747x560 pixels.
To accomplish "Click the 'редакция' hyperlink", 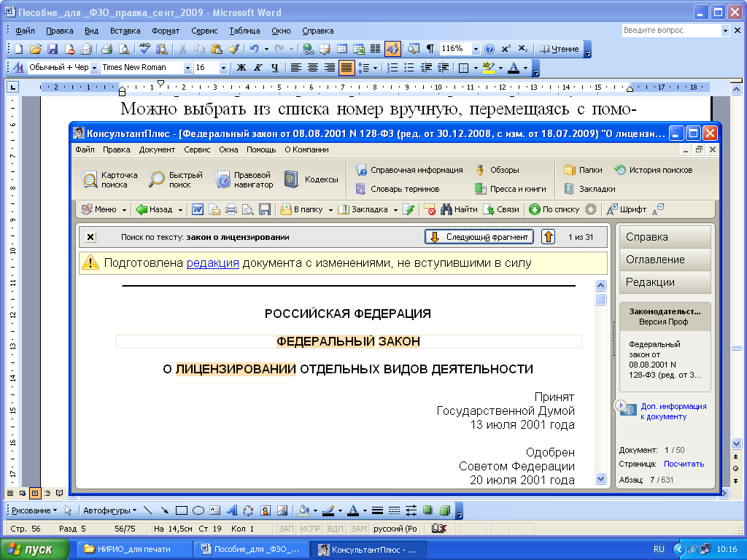I will [212, 262].
